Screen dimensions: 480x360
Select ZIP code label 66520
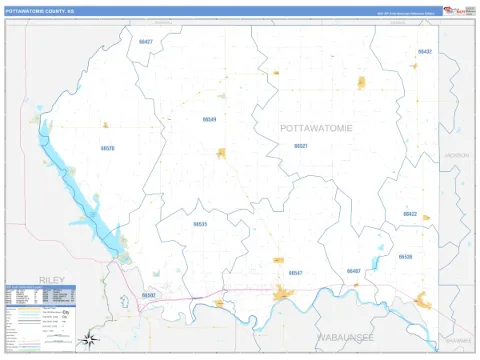click(108, 148)
